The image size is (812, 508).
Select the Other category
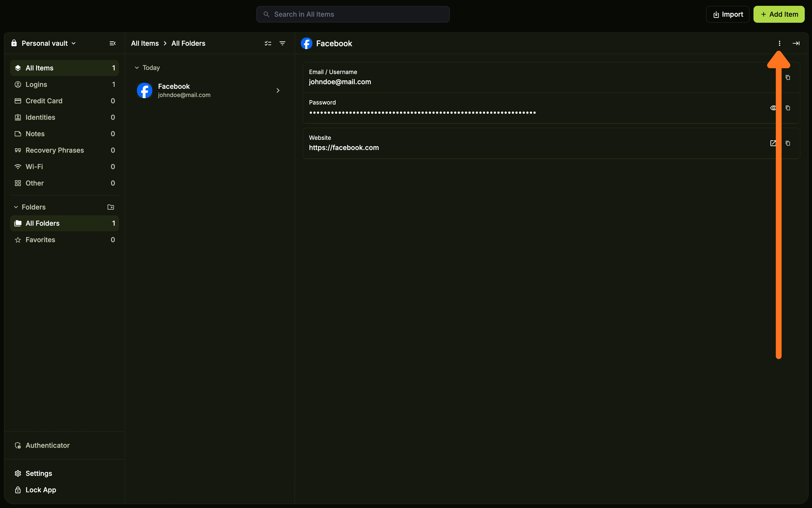[65, 183]
